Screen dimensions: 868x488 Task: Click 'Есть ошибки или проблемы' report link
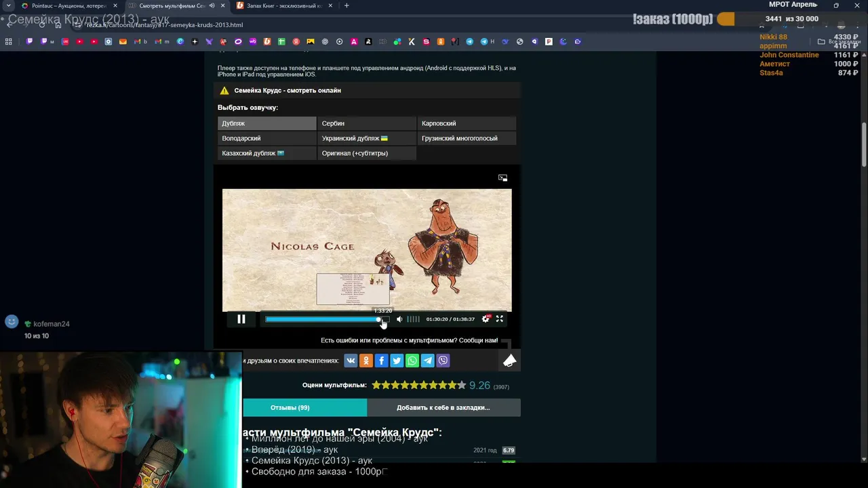point(410,340)
